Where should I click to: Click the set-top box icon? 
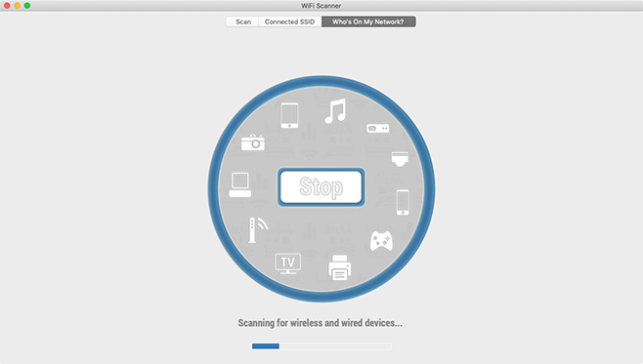coord(377,129)
